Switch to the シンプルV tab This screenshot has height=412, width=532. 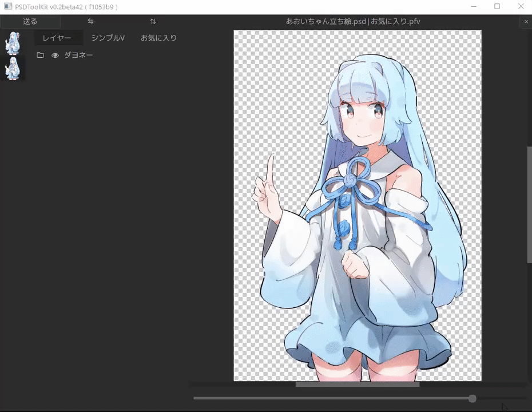(x=108, y=37)
